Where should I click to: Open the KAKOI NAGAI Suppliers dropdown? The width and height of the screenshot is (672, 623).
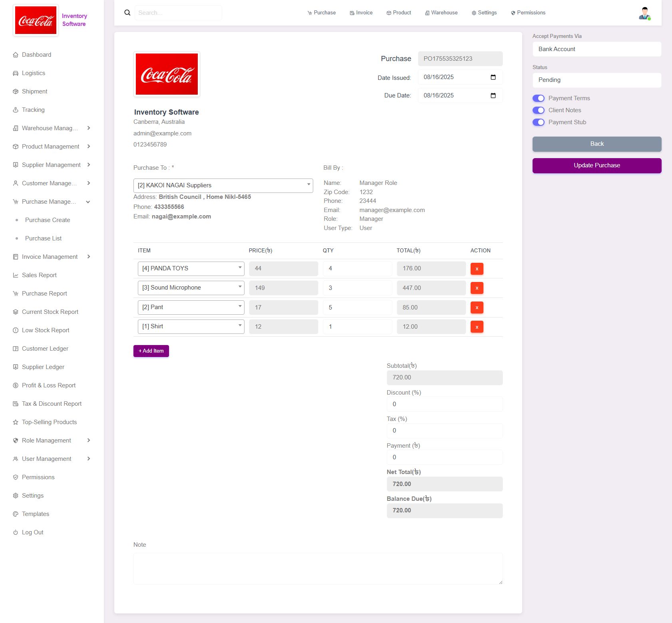tap(223, 185)
